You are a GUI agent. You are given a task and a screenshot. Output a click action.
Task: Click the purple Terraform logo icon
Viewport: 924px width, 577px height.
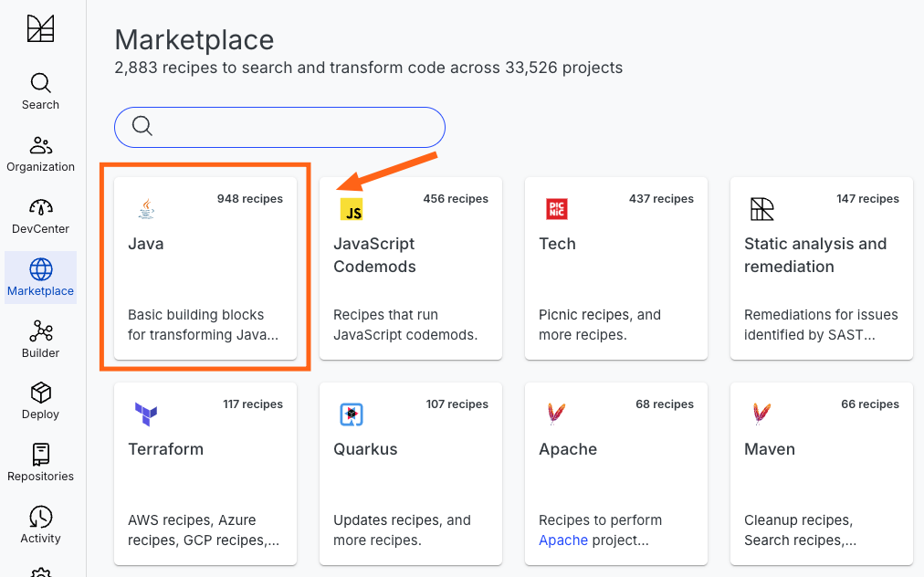click(146, 414)
